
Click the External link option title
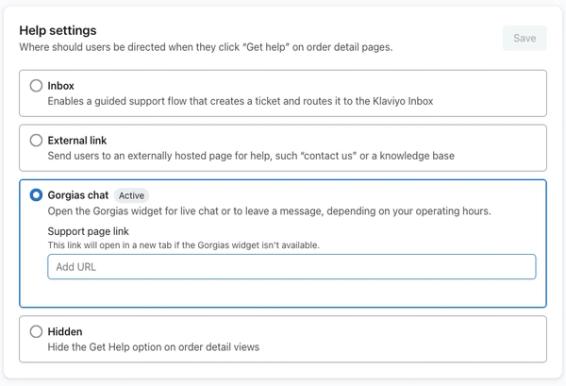77,140
